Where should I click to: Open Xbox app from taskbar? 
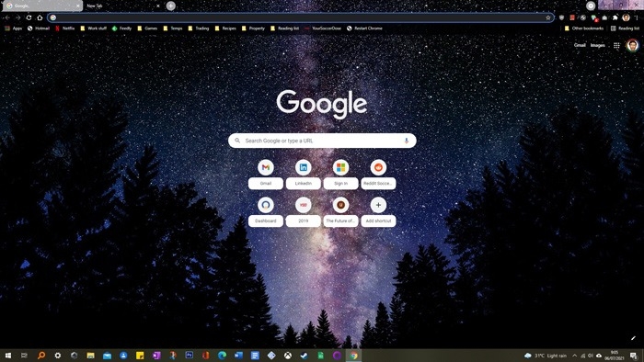coord(287,356)
